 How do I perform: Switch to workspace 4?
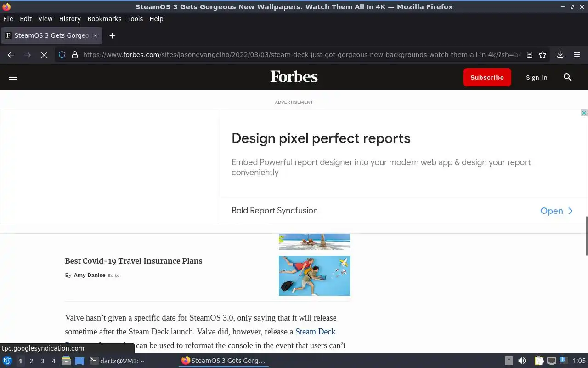(x=53, y=361)
